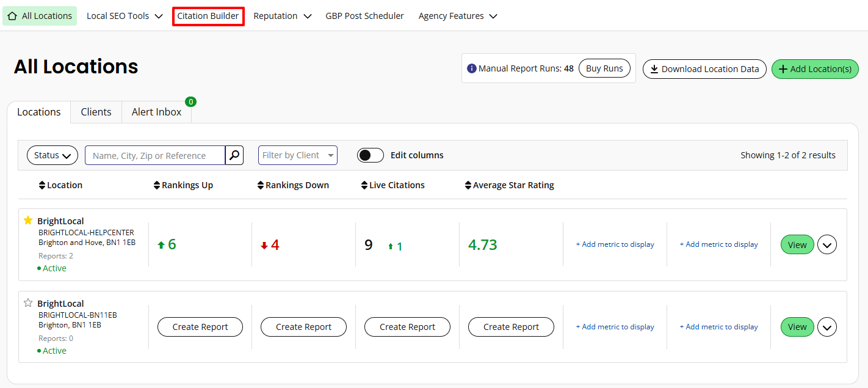Expand options chevron for BRIGHTLOCAL-BN11EB row
The width and height of the screenshot is (868, 388).
827,327
